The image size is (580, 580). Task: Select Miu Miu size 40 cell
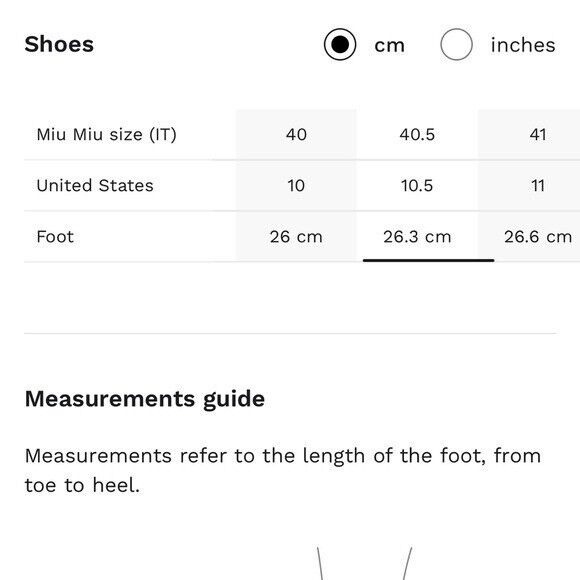click(x=296, y=134)
